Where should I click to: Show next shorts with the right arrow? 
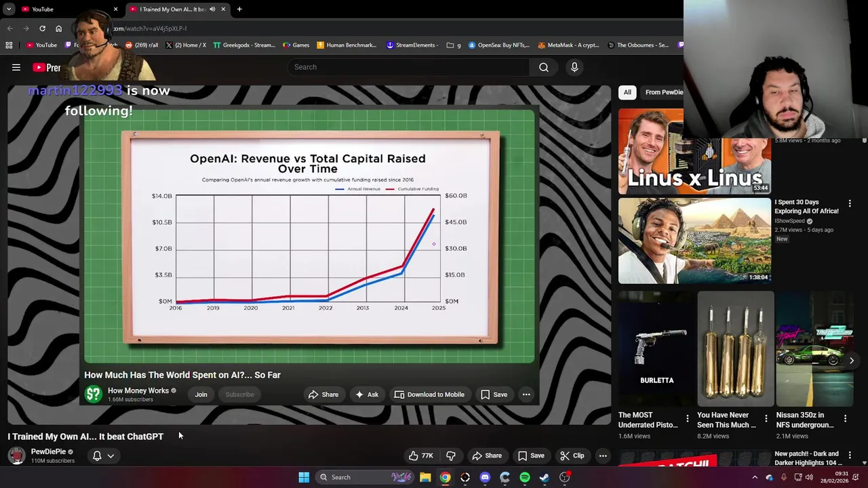852,361
